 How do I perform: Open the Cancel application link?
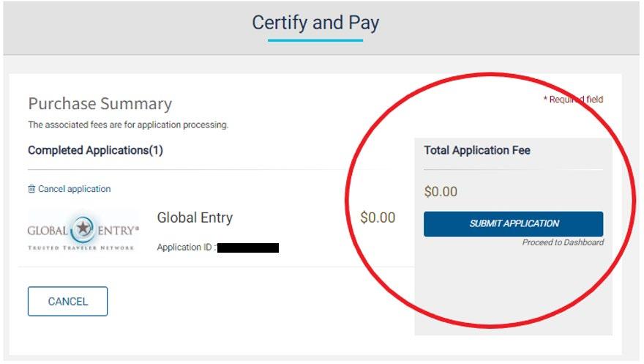[x=74, y=189]
